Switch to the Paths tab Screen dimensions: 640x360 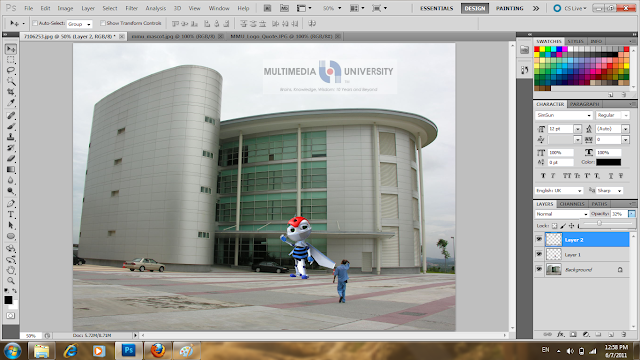[599, 204]
